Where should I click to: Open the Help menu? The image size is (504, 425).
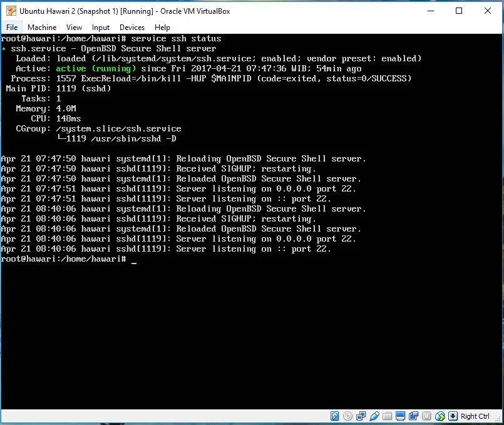point(162,28)
